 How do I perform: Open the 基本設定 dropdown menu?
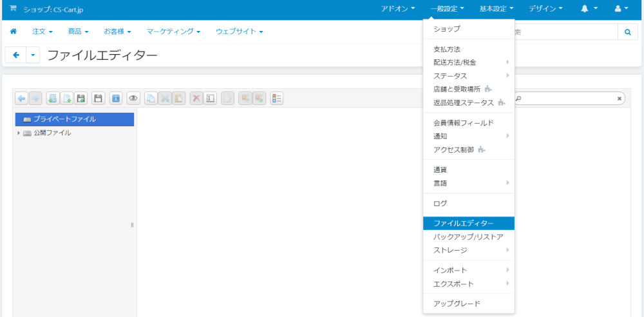[x=496, y=8]
